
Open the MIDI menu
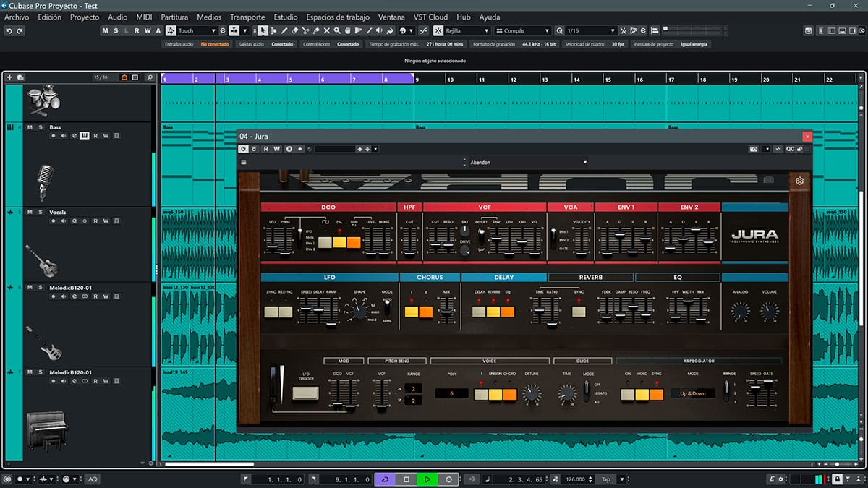click(x=144, y=17)
